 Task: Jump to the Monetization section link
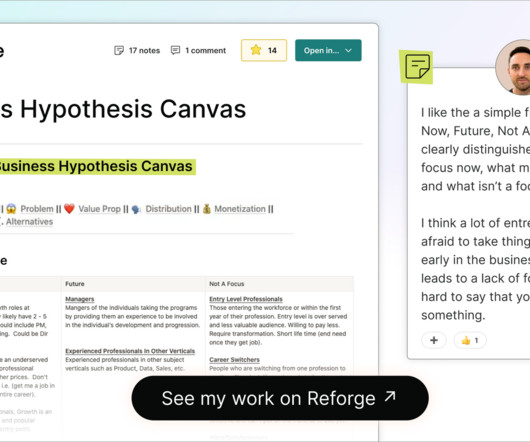[x=240, y=209]
